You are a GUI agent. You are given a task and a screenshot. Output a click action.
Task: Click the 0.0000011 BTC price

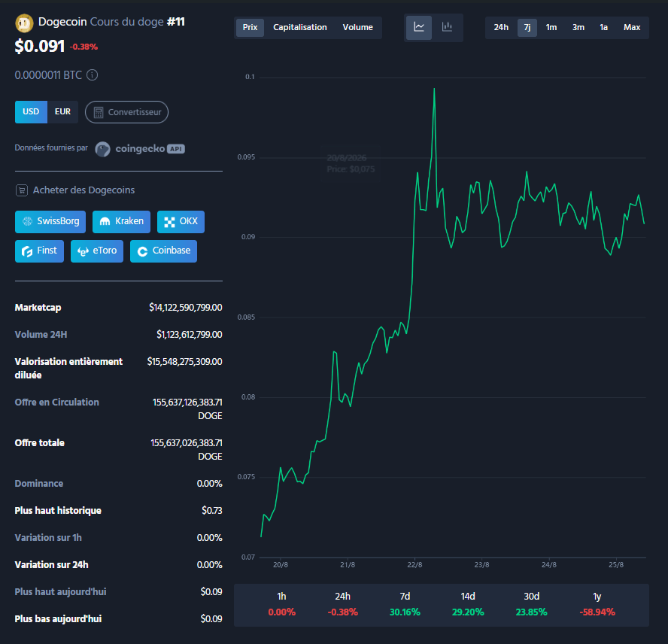(48, 75)
